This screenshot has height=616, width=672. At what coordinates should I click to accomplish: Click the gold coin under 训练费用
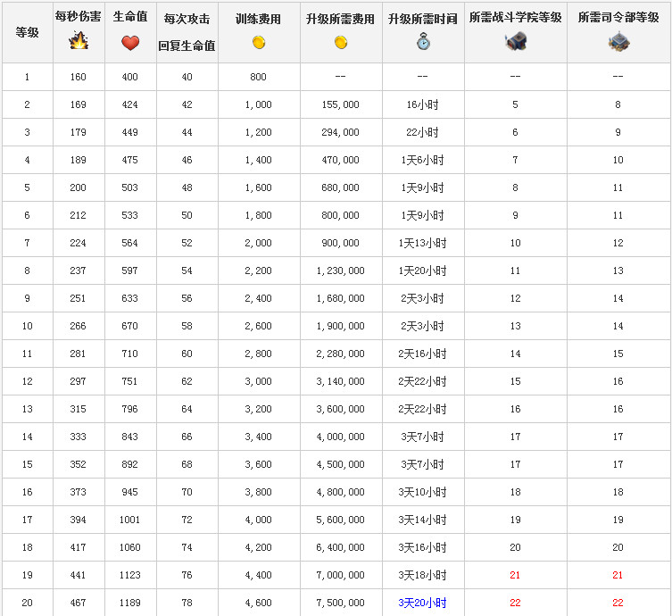[259, 43]
